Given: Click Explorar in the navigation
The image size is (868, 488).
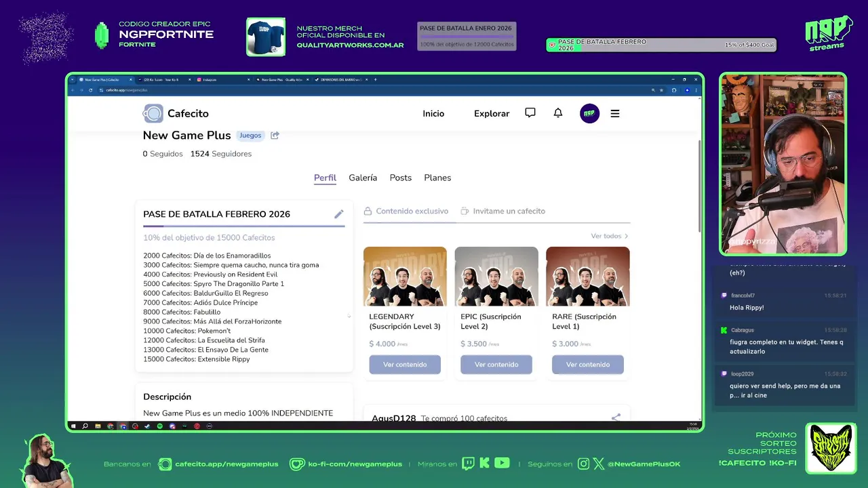Looking at the screenshot, I should click(492, 113).
